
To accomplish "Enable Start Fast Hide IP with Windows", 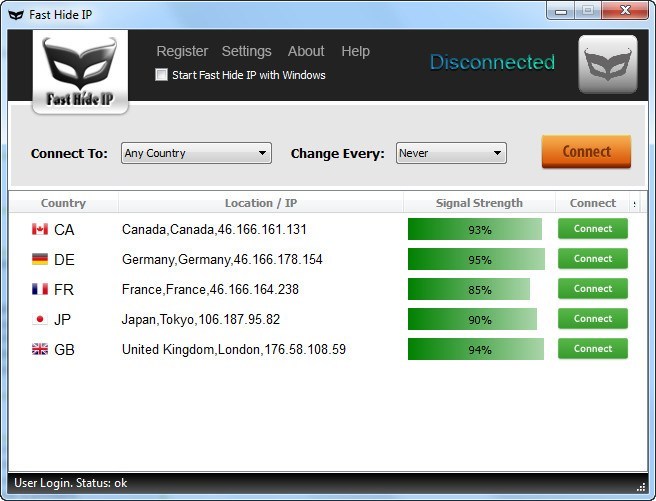I will coord(161,75).
